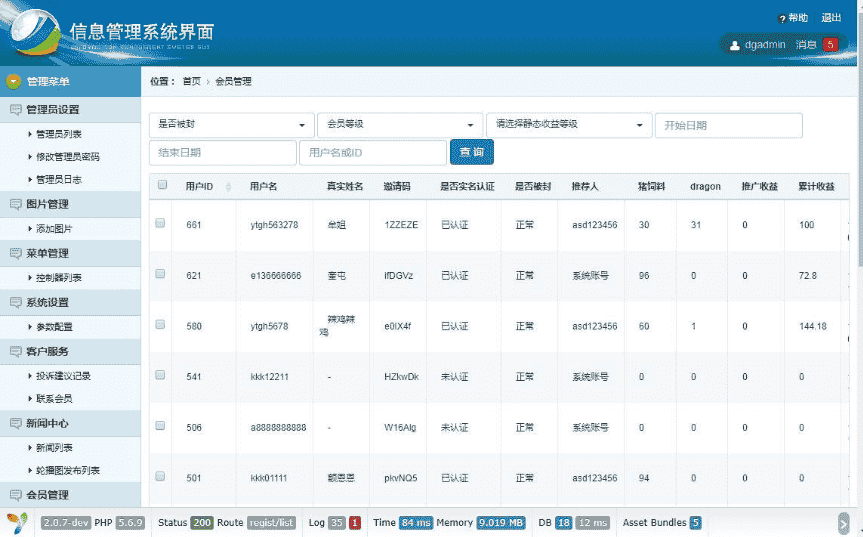This screenshot has height=537, width=863.
Task: Toggle the select-all checkbox in table header
Action: tap(162, 185)
